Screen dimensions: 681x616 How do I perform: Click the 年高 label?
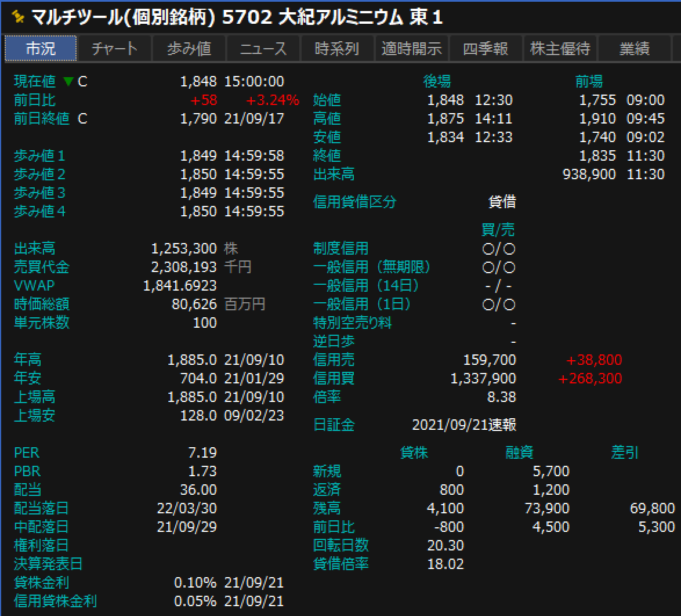click(x=27, y=360)
